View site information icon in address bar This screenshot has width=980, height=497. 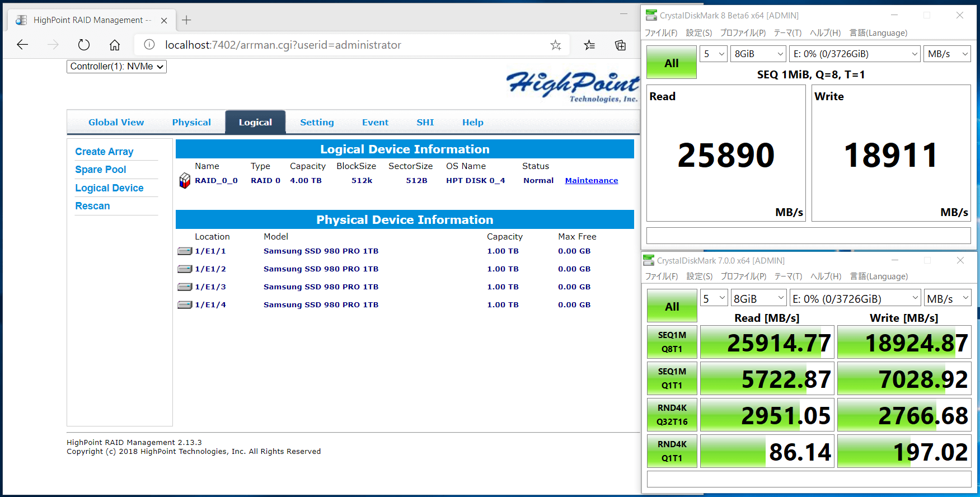click(149, 45)
